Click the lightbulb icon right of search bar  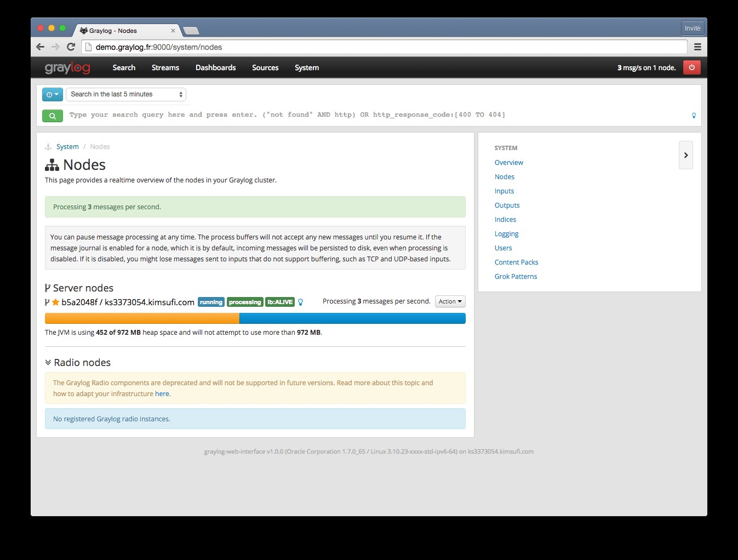[x=694, y=116]
